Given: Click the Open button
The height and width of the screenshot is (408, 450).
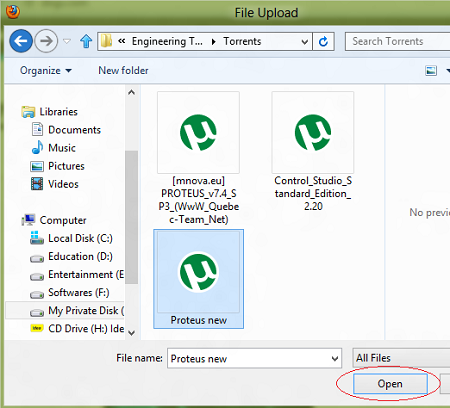Looking at the screenshot, I should pos(390,384).
